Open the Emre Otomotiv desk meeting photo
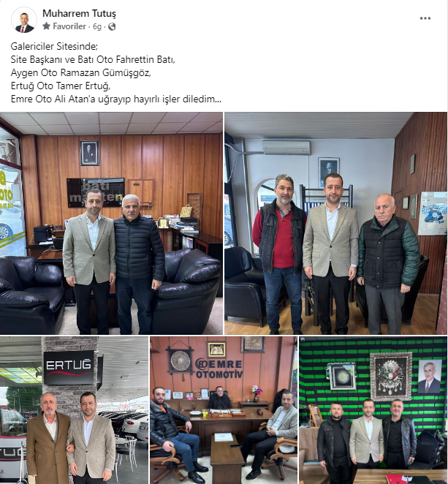The width and height of the screenshot is (448, 484). (224, 410)
